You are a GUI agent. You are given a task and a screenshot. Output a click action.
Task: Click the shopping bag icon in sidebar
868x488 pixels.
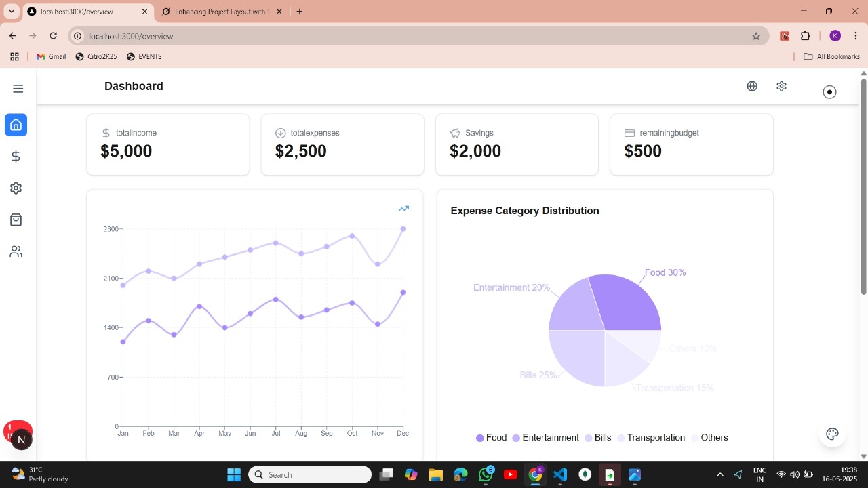pos(16,220)
